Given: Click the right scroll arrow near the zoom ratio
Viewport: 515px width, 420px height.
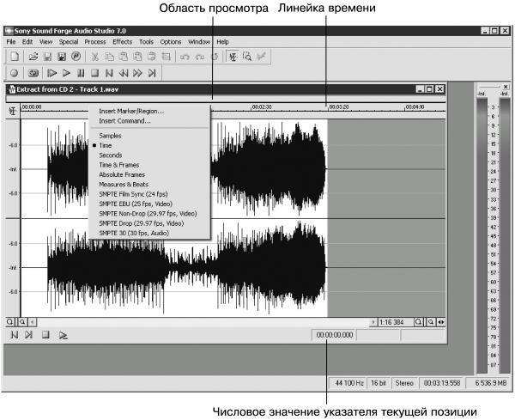Looking at the screenshot, I should (x=373, y=322).
